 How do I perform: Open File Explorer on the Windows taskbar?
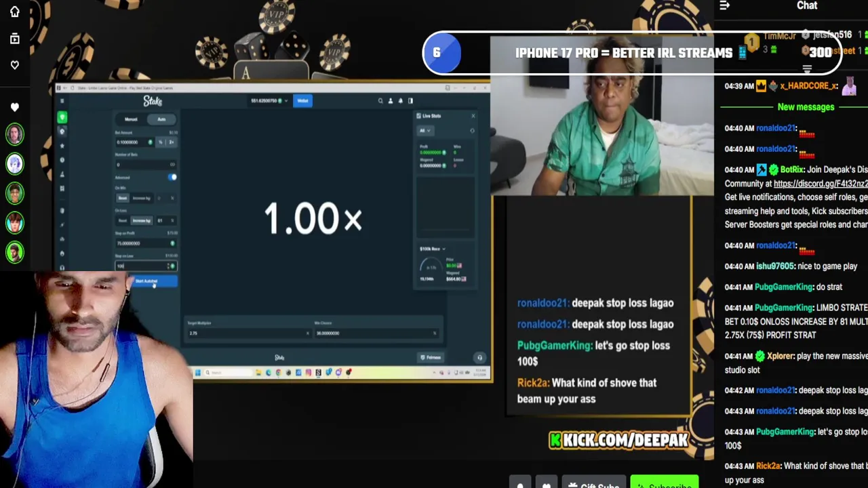click(258, 372)
